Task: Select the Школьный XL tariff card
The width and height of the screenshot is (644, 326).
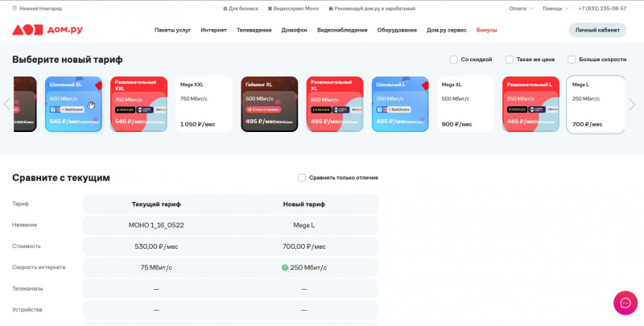Action: tap(73, 105)
